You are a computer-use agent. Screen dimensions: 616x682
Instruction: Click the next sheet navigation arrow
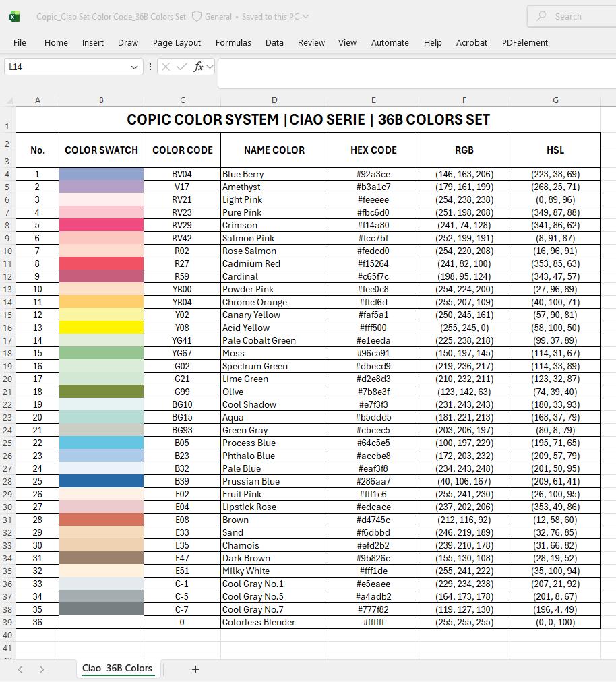pos(42,669)
